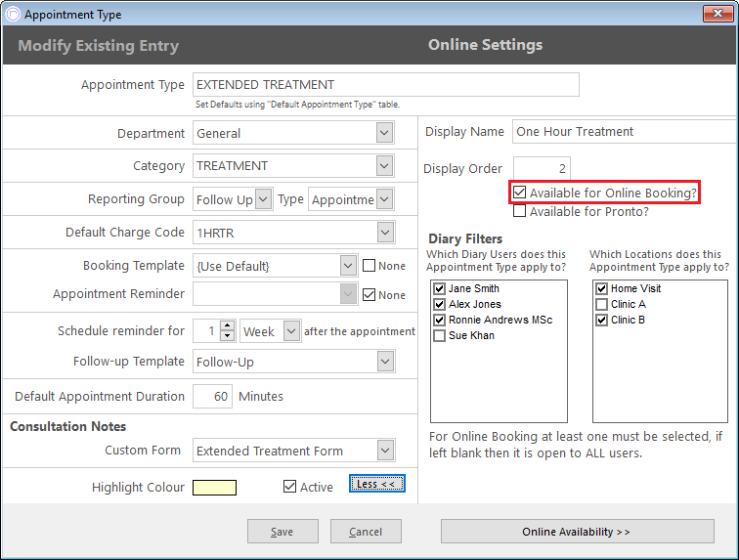Click the Diary Filters heading
The height and width of the screenshot is (560, 739).
coord(465,238)
